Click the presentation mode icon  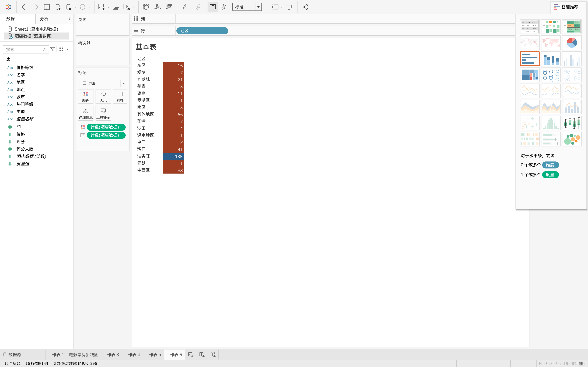click(x=289, y=7)
